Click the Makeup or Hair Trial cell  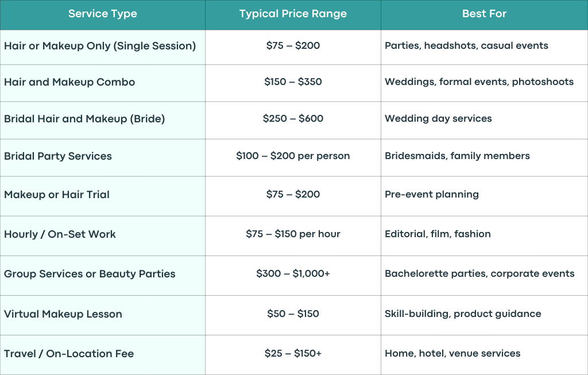pyautogui.click(x=102, y=195)
